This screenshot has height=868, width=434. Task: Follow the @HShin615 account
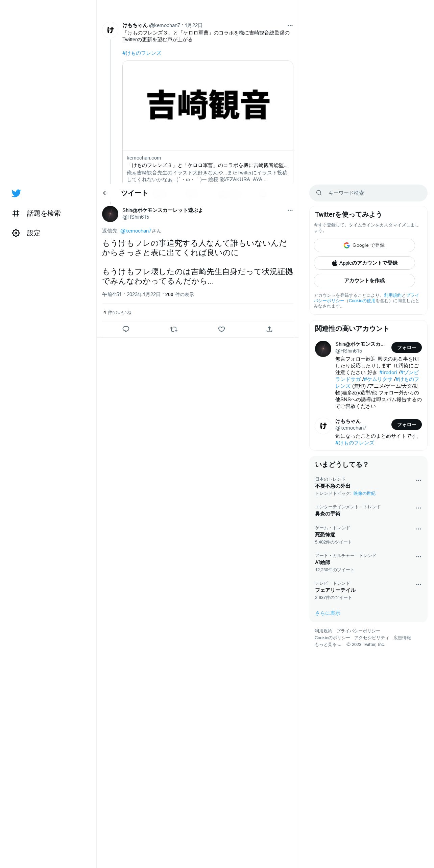tap(407, 347)
